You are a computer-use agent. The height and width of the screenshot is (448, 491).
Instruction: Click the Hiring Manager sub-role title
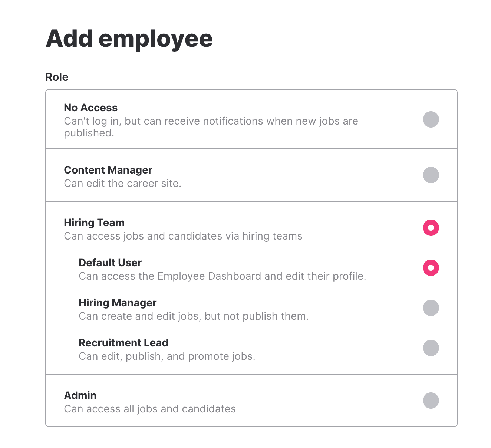point(118,303)
